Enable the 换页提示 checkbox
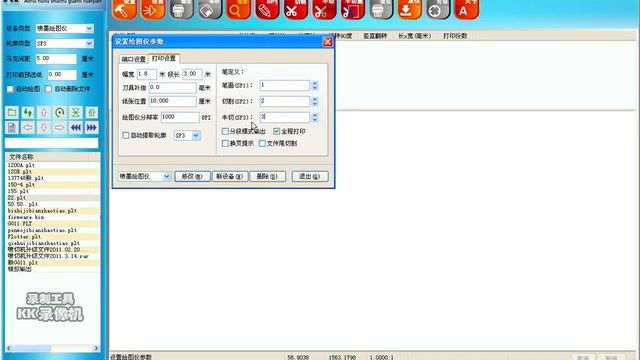The image size is (640, 360). pyautogui.click(x=225, y=143)
